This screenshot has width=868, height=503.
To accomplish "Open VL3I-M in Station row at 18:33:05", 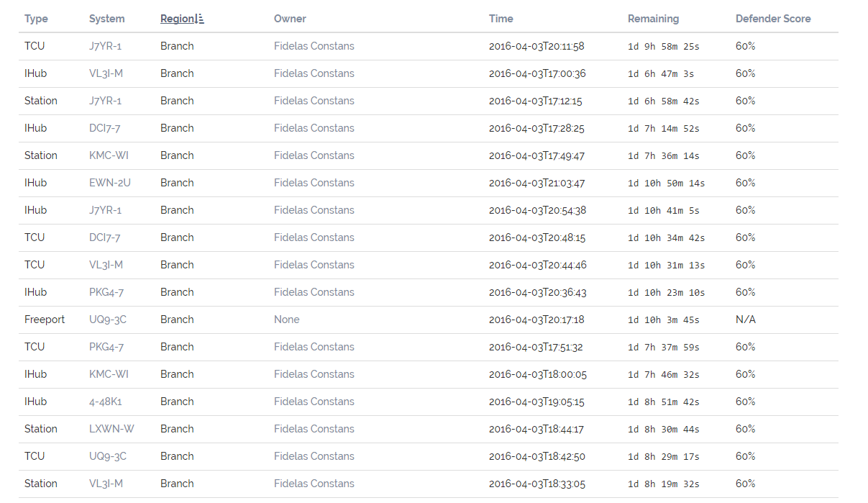I will pos(106,484).
